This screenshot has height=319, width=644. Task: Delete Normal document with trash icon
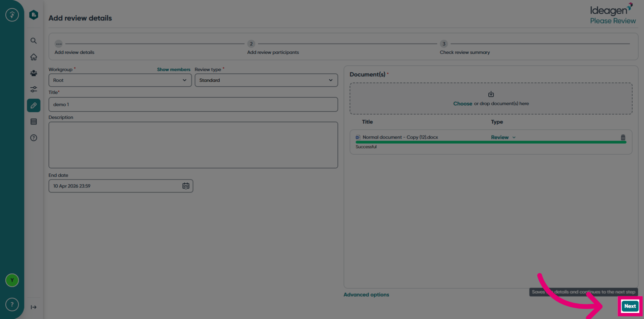623,138
